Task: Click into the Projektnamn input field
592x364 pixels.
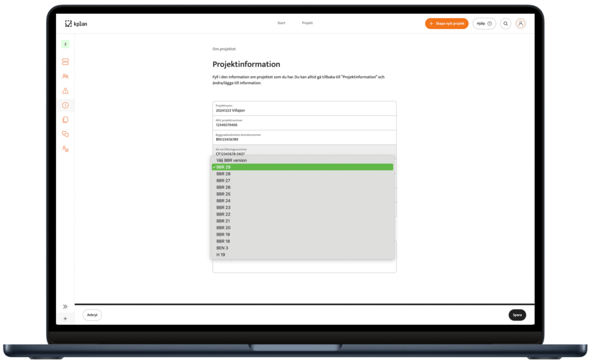Action: point(304,109)
